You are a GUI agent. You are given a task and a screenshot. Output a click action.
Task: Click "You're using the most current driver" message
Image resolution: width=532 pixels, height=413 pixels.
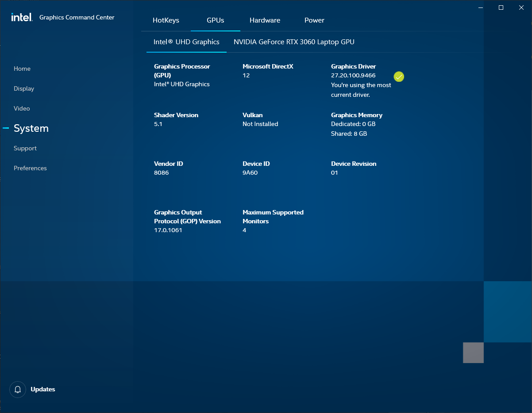coord(361,90)
